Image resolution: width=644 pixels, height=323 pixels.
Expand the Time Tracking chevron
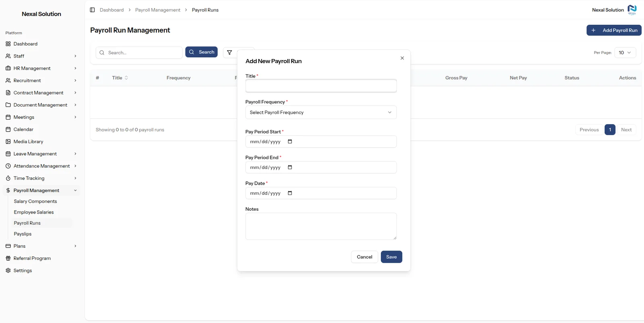click(x=75, y=178)
